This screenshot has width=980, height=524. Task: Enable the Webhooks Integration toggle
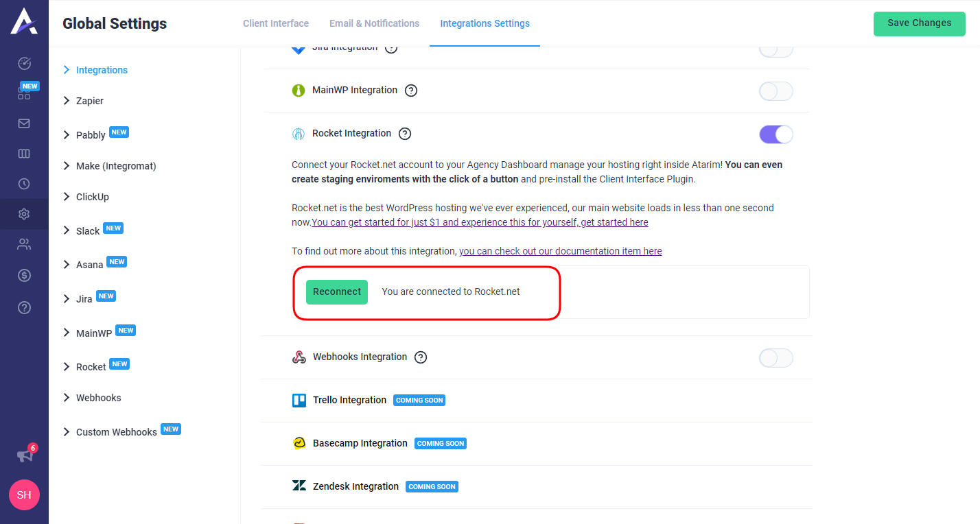(x=775, y=358)
